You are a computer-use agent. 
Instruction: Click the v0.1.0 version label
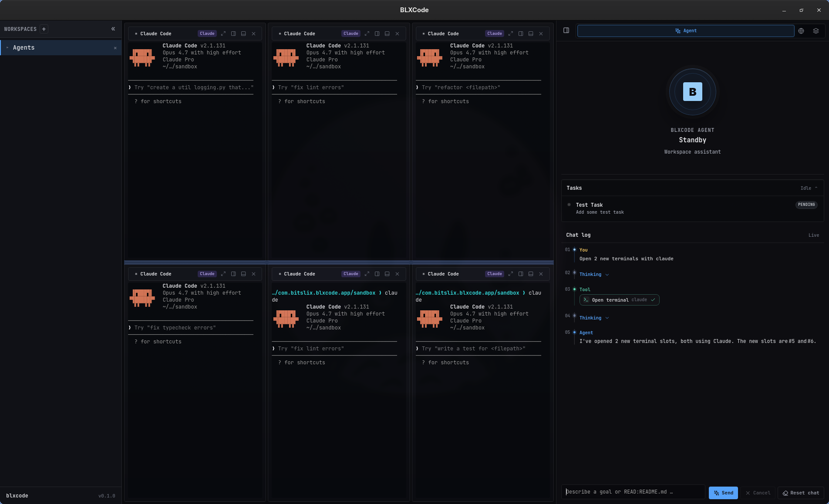[x=107, y=496]
